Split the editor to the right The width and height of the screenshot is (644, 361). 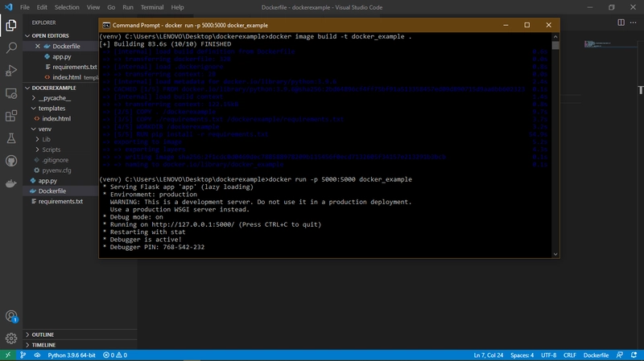coord(621,23)
